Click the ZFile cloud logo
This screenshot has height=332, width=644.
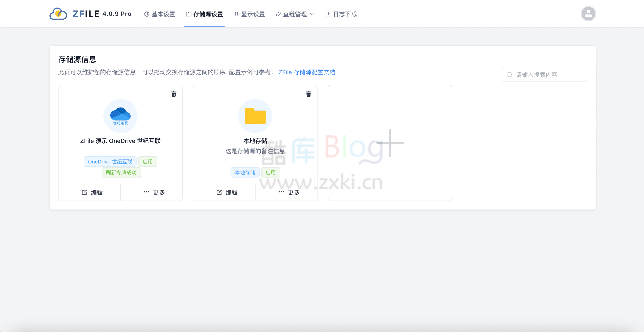(58, 13)
